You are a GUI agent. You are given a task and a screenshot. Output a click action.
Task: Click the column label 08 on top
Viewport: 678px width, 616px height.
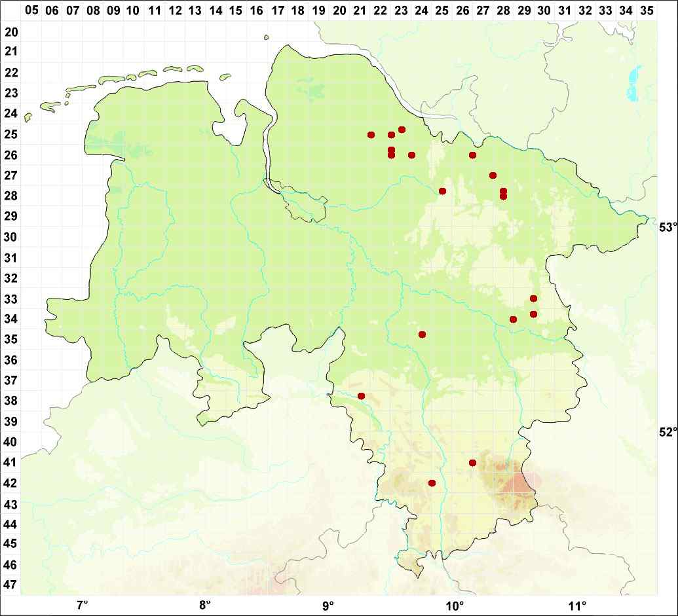click(93, 10)
